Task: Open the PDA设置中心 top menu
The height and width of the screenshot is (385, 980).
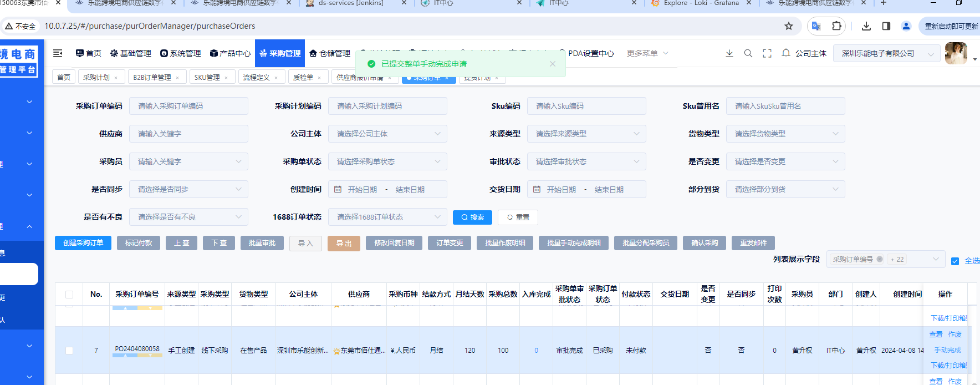Action: 587,53
